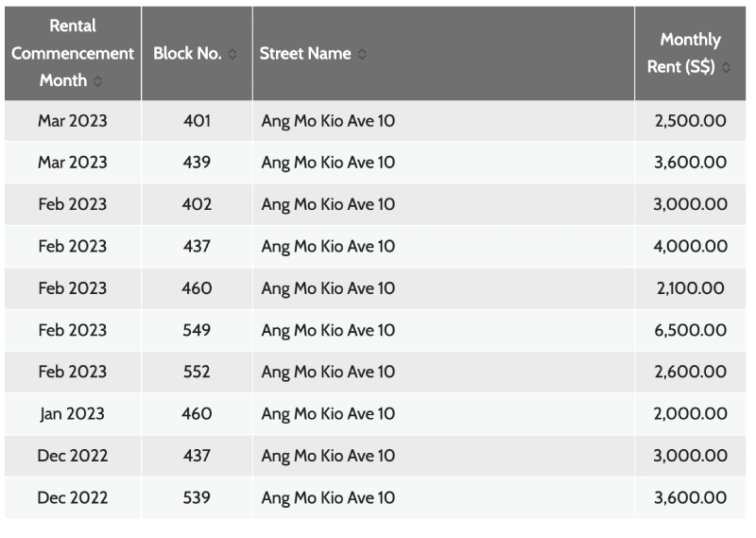Viewport: 756px width, 538px height.
Task: Click the Block No. sort icon
Action: point(232,54)
